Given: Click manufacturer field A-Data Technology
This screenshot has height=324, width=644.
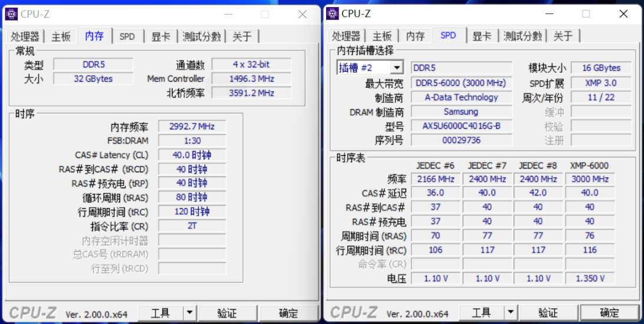Looking at the screenshot, I should (x=462, y=98).
